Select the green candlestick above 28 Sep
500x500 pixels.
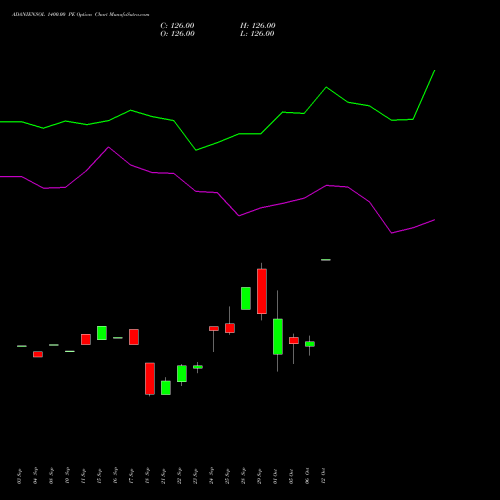click(x=246, y=298)
